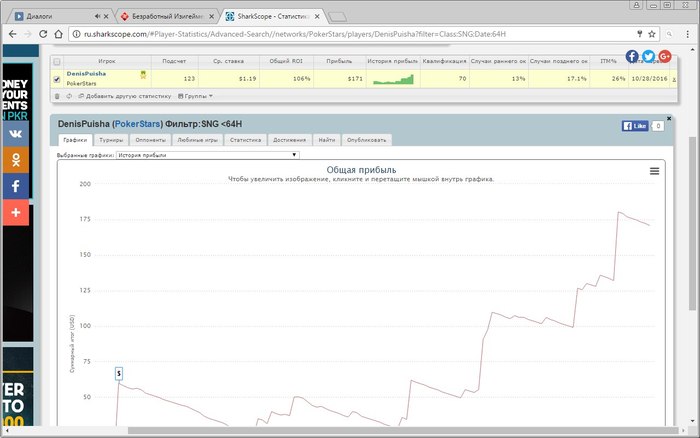Click the browser forward arrow
Image resolution: width=700 pixels, height=438 pixels.
point(28,34)
